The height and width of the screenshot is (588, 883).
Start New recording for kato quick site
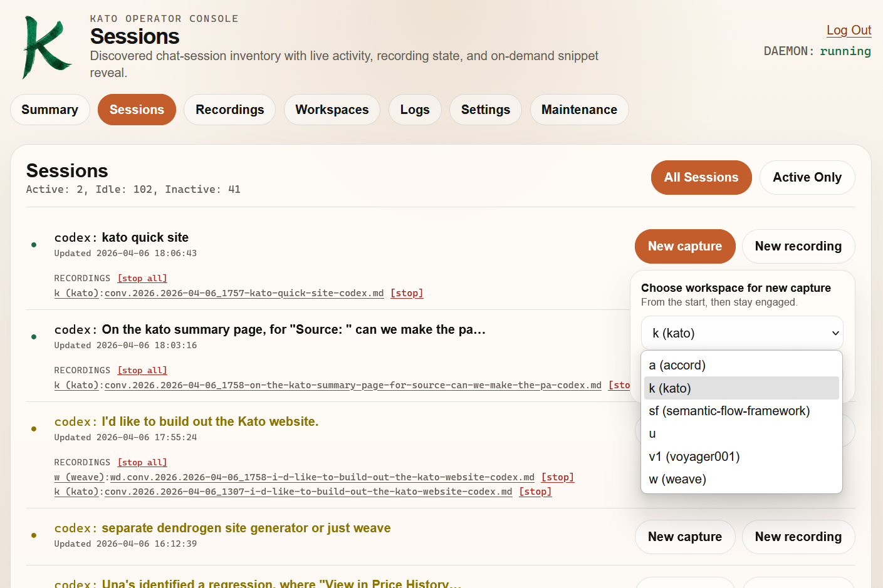[x=798, y=246]
